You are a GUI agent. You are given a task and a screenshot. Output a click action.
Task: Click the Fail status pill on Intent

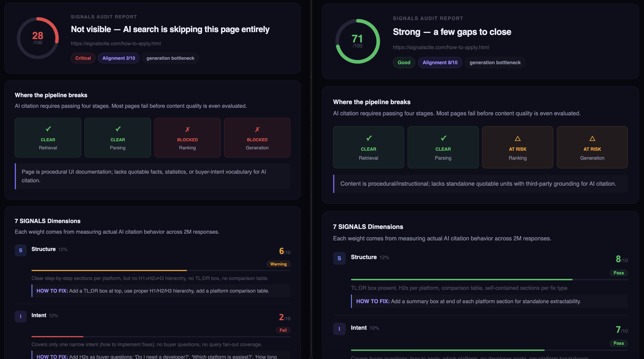tap(283, 330)
